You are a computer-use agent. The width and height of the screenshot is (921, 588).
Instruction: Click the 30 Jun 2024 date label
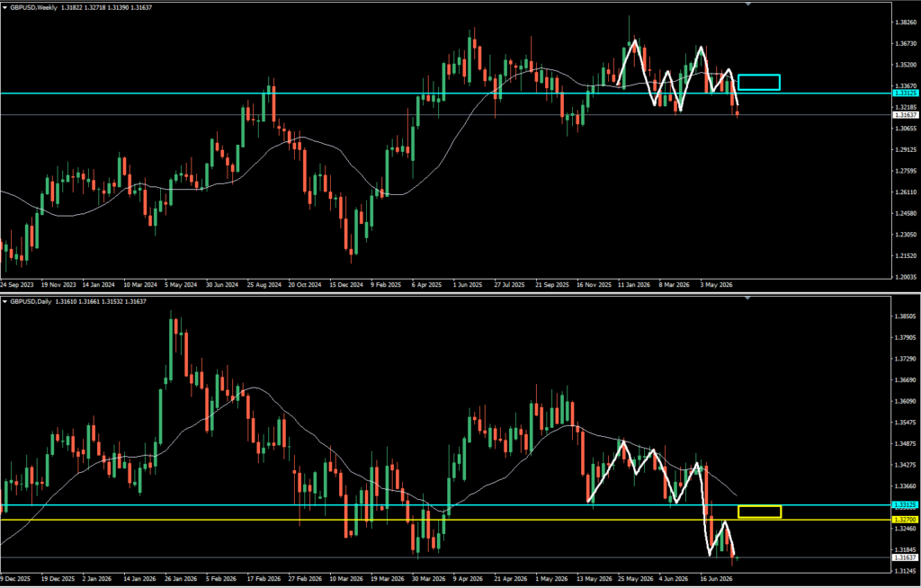click(222, 284)
